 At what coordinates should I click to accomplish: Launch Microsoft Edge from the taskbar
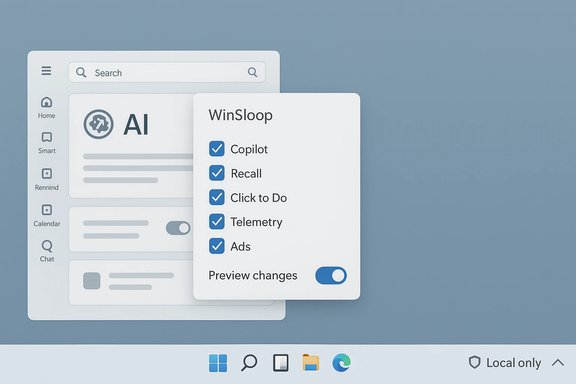341,363
